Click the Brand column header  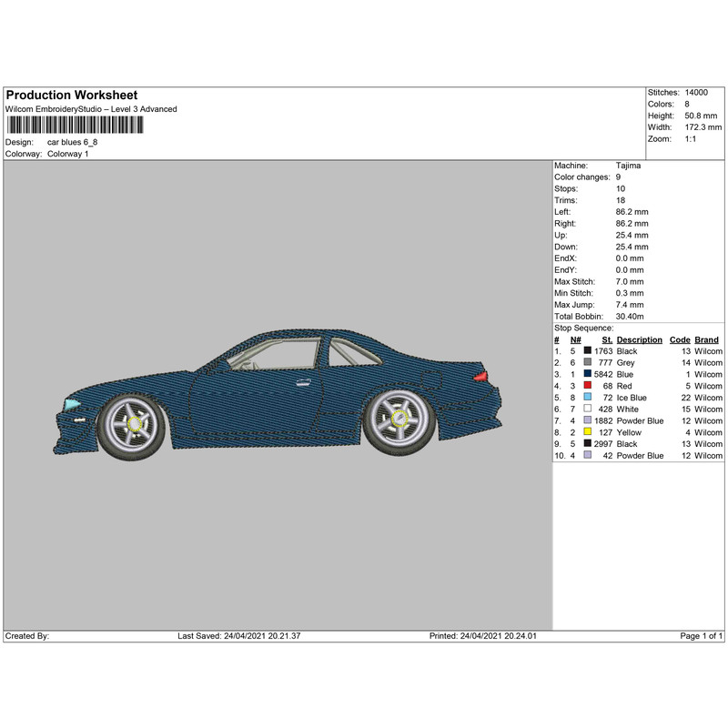click(709, 339)
